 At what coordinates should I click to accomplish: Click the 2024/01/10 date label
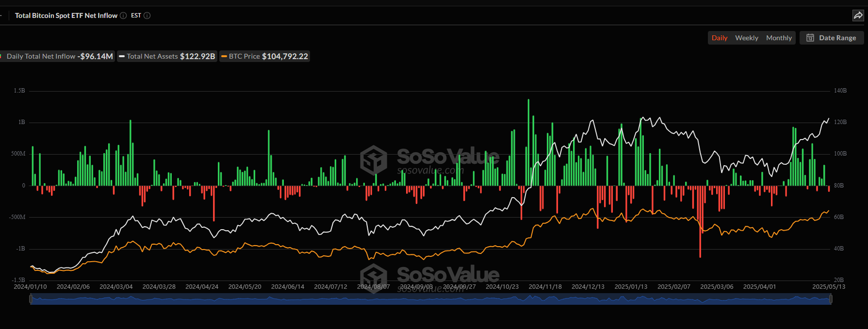pyautogui.click(x=30, y=287)
